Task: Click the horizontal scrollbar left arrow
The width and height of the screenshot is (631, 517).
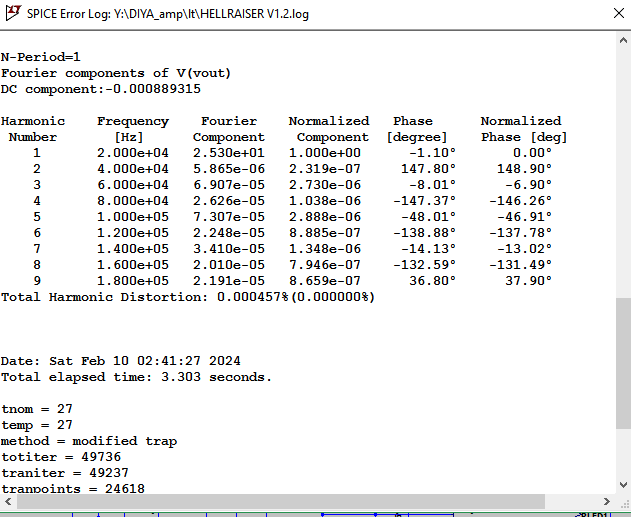Action: tap(8, 502)
